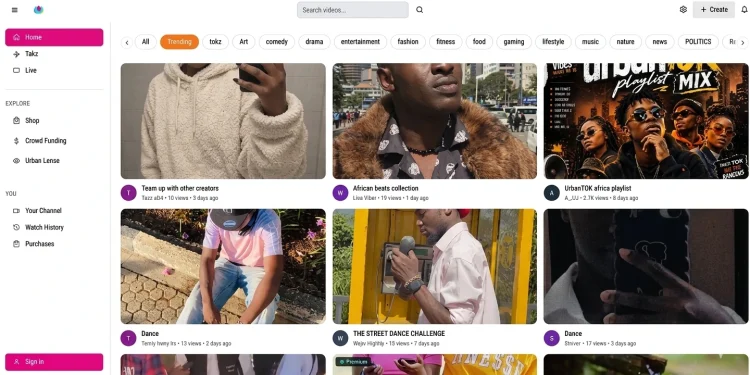The width and height of the screenshot is (750, 375).
Task: Select the music category chip
Action: [590, 42]
